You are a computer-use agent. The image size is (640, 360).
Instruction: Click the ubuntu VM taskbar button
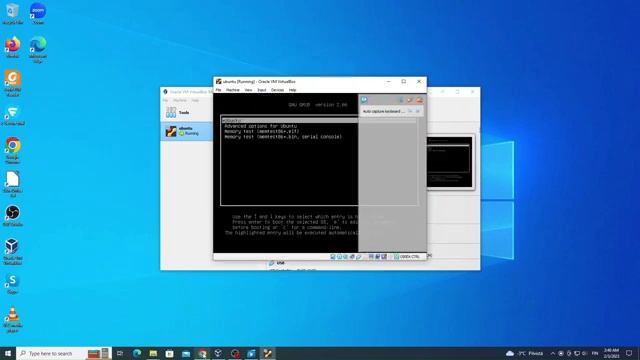coord(267,353)
